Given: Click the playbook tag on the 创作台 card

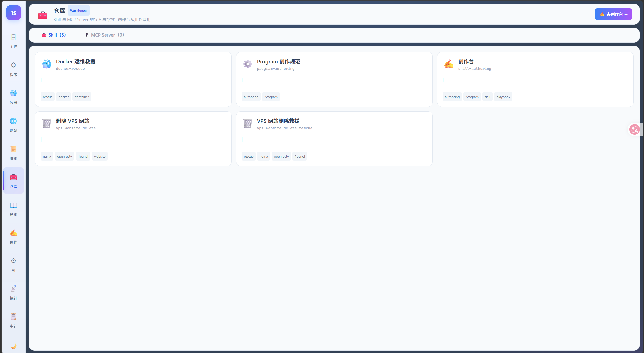Looking at the screenshot, I should pyautogui.click(x=503, y=97).
